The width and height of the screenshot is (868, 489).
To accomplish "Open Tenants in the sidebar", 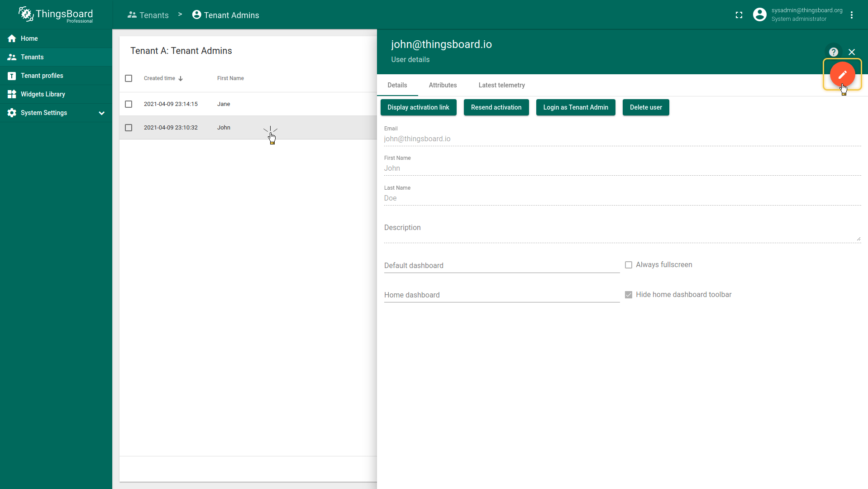I will pyautogui.click(x=56, y=57).
